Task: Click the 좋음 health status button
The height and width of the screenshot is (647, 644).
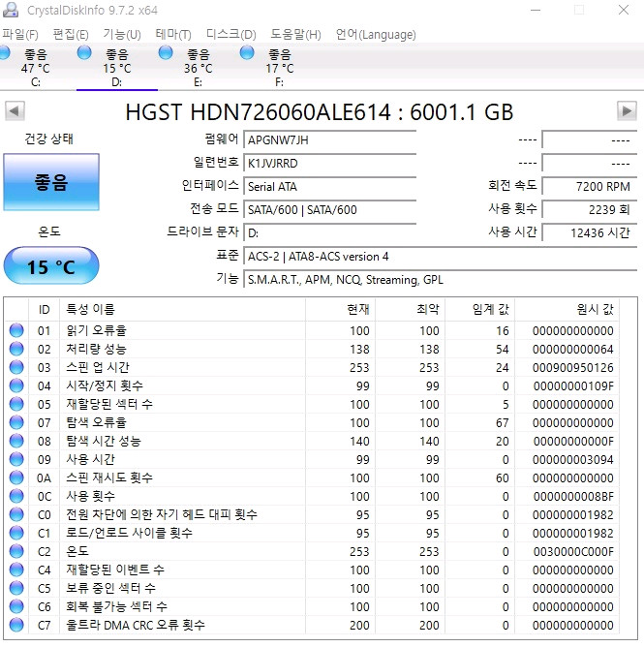Action: [51, 182]
